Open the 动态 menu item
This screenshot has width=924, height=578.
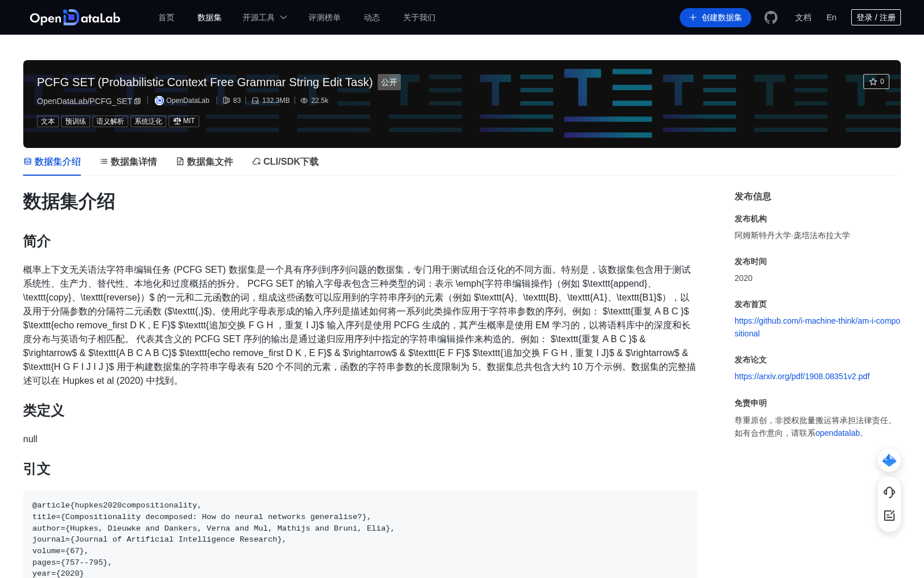point(372,17)
